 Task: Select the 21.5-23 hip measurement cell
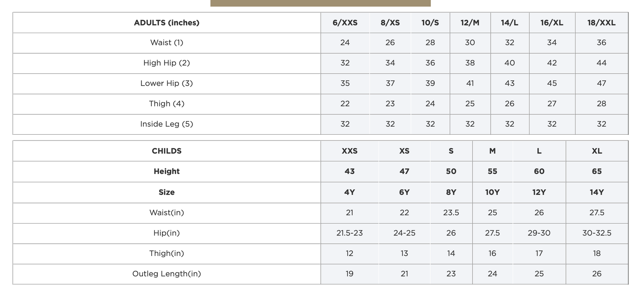point(349,233)
